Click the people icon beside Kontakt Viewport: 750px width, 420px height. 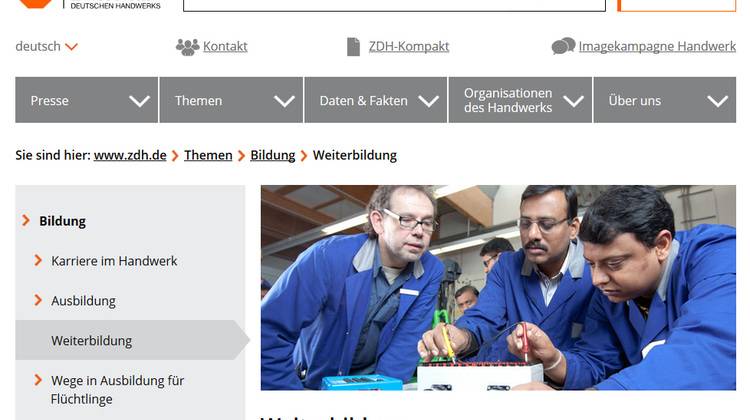(x=188, y=47)
